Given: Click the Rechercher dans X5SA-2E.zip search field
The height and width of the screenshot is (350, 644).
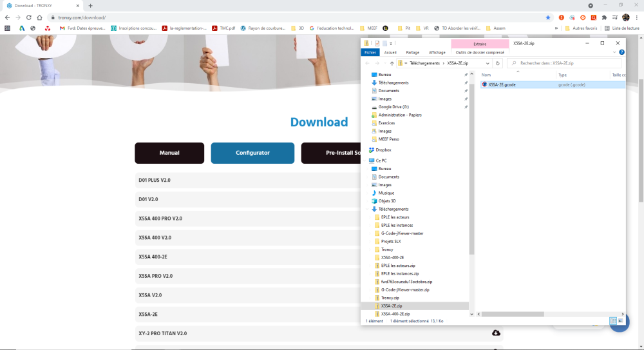Looking at the screenshot, I should tap(564, 63).
